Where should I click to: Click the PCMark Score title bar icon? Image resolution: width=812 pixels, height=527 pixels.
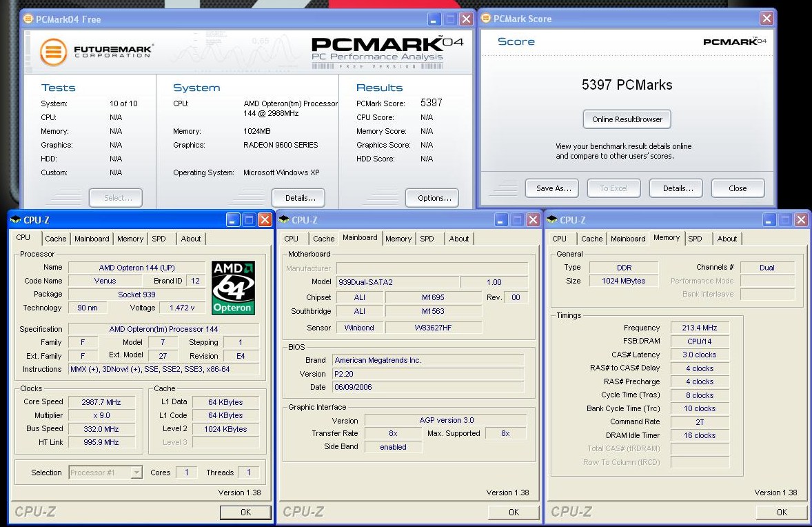tap(486, 18)
